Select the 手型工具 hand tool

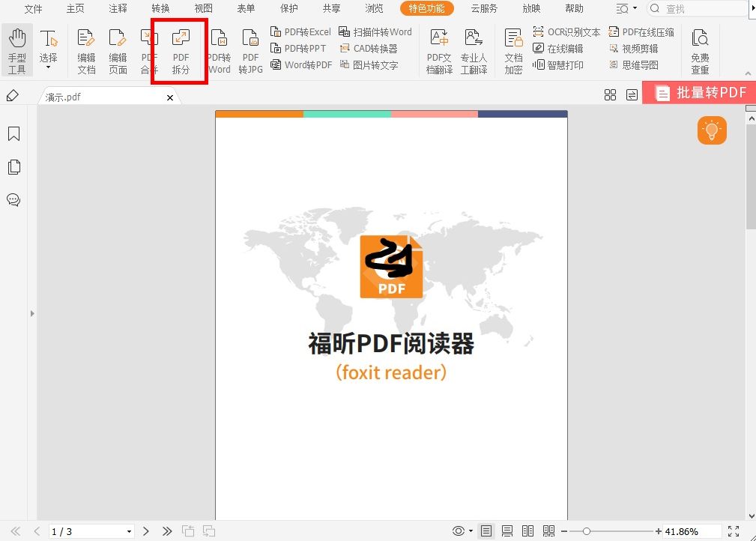tap(16, 49)
